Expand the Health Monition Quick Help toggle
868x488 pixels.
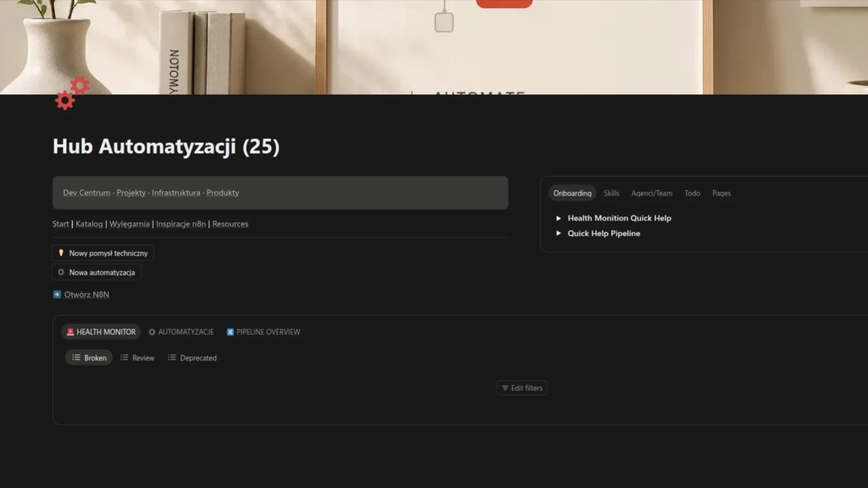pyautogui.click(x=558, y=218)
